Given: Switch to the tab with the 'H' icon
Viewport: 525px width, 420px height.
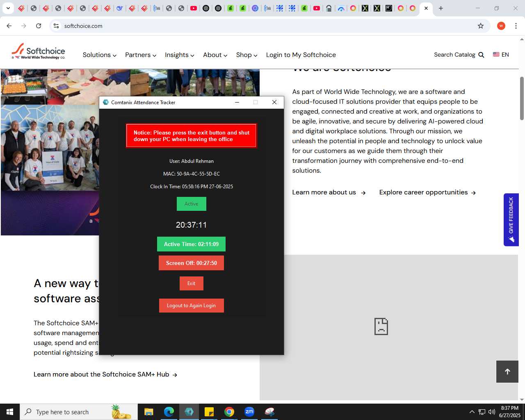Looking at the screenshot, I should pos(388,8).
